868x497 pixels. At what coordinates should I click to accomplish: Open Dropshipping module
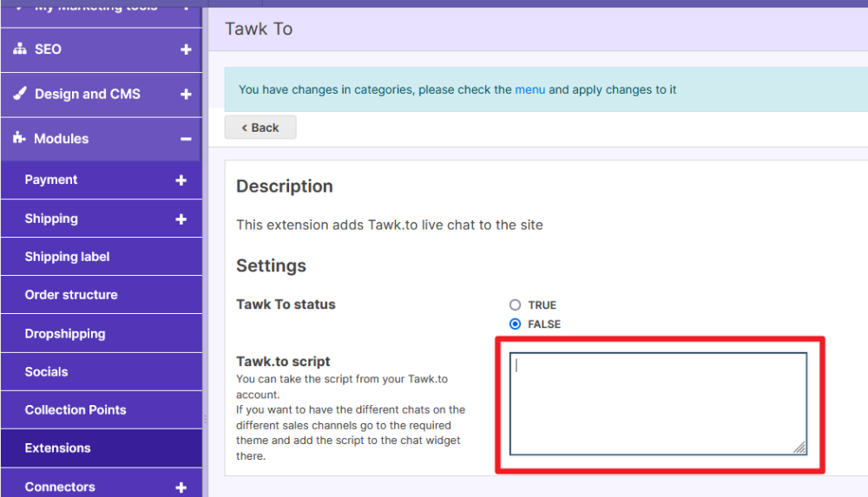102,334
